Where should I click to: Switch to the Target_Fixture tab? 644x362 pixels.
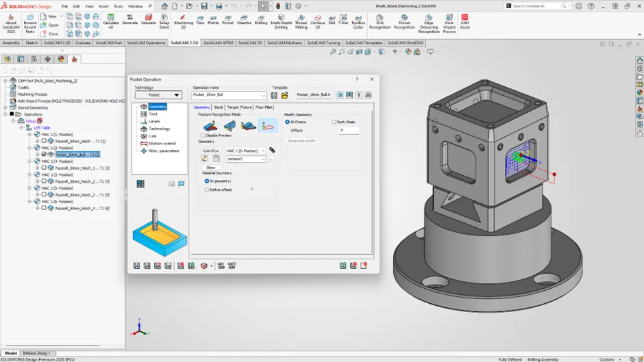(239, 107)
